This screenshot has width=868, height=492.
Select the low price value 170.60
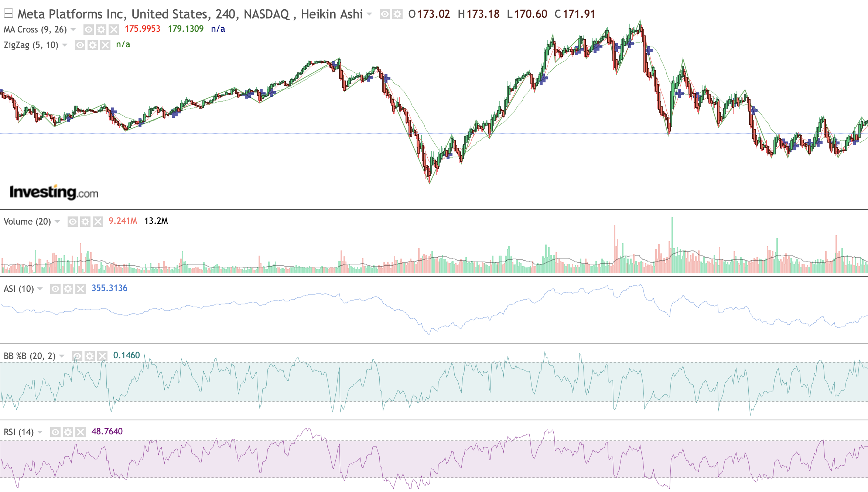coord(531,14)
